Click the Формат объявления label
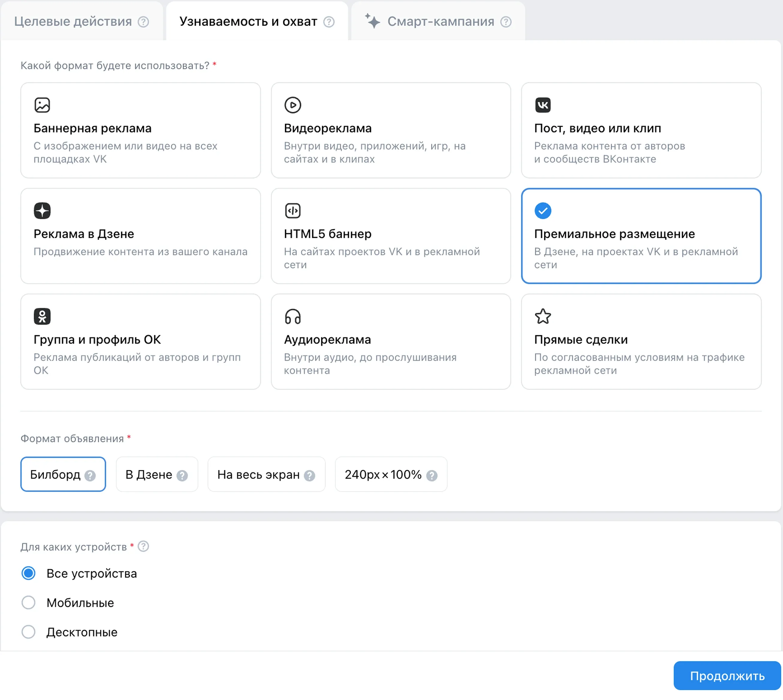The width and height of the screenshot is (783, 700). 72,438
